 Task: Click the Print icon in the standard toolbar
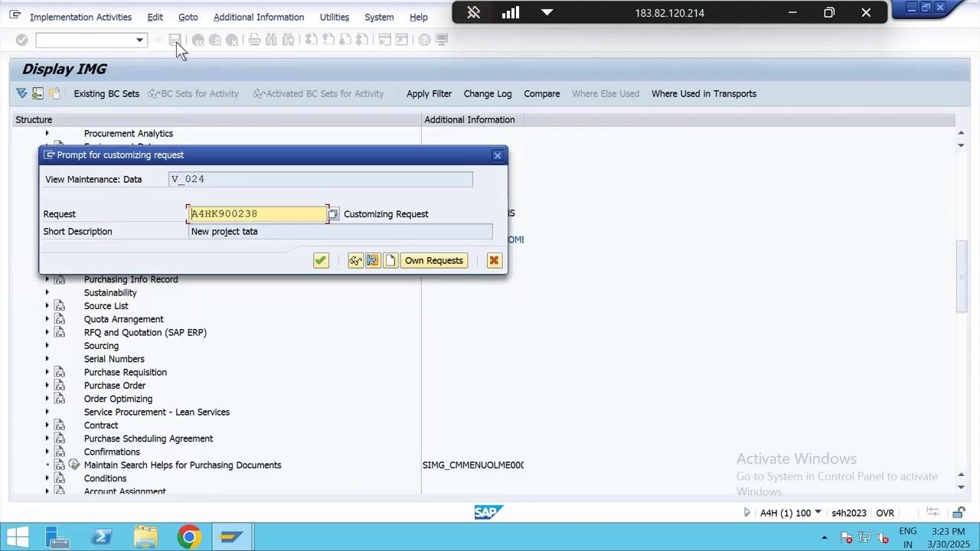(254, 40)
